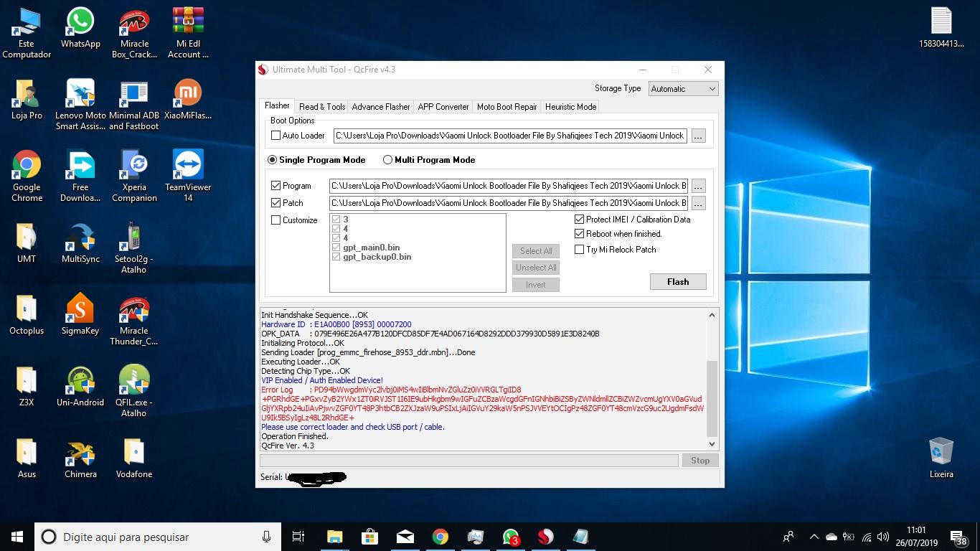Viewport: 980px width, 551px height.
Task: Open Este Computador desktop icon
Action: click(27, 32)
